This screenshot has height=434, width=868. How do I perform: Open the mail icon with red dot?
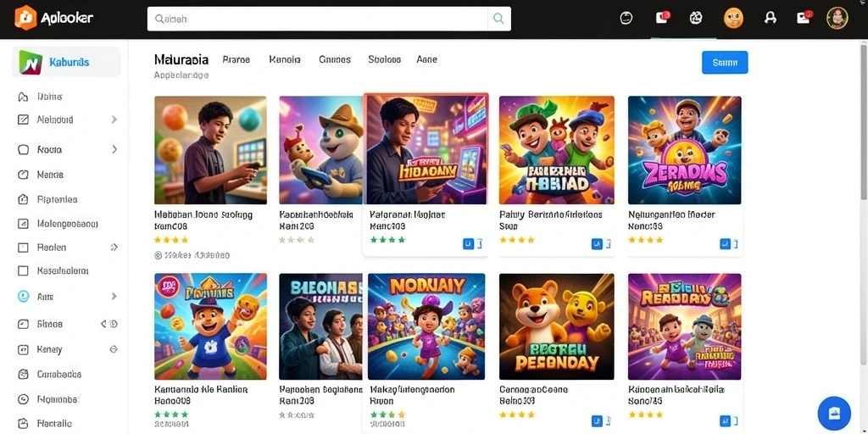tap(804, 18)
